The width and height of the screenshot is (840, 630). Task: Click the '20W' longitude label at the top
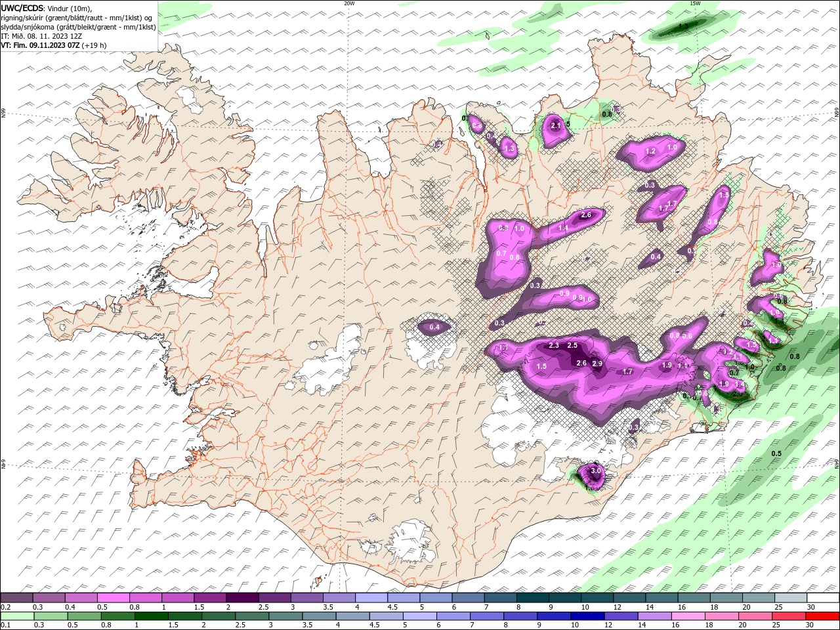click(x=349, y=3)
